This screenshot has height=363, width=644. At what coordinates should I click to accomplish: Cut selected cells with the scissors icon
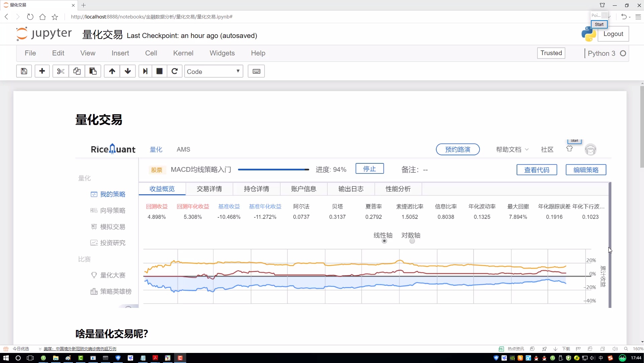[x=61, y=71]
